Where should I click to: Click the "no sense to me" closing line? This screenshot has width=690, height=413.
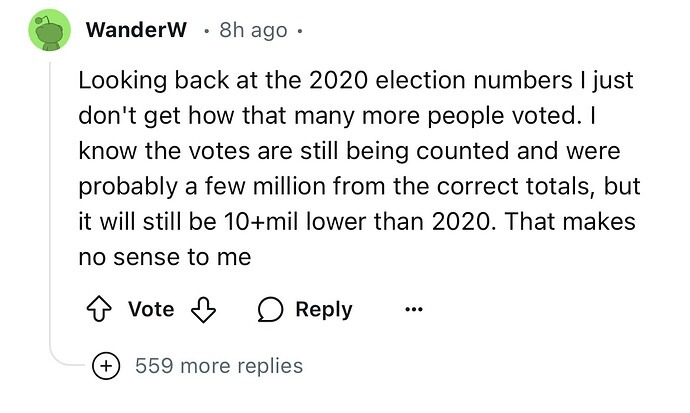(164, 258)
